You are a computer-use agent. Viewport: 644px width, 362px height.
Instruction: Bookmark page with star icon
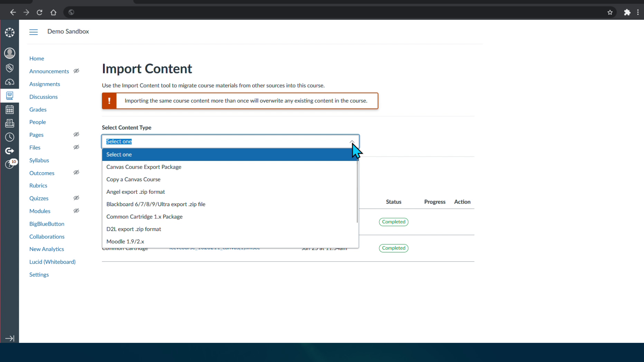(610, 12)
